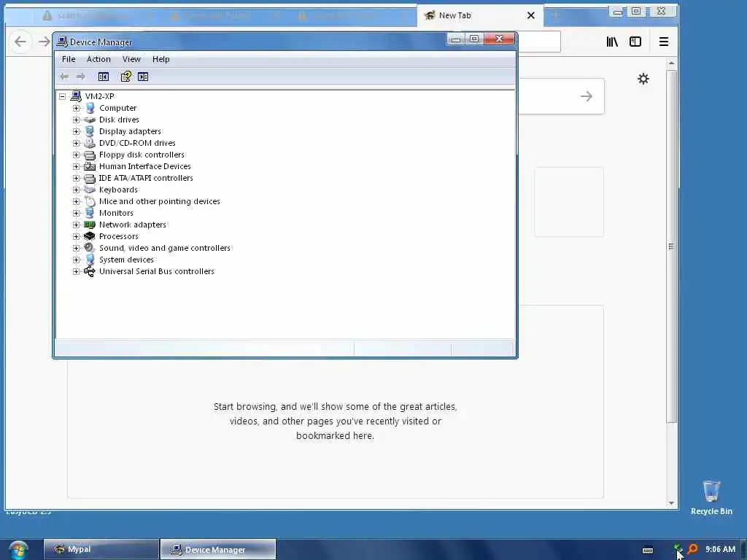The width and height of the screenshot is (747, 560).
Task: Expand the Disk drives category
Action: (x=76, y=120)
